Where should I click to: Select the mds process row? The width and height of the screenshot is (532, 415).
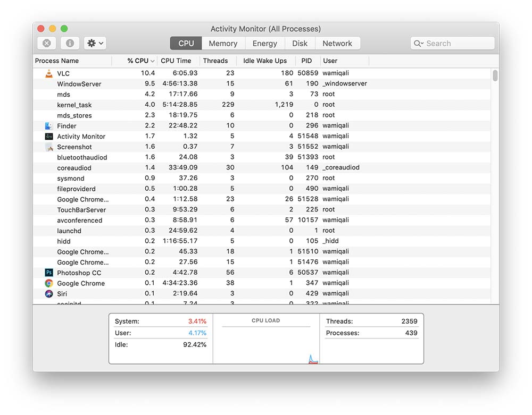(262, 95)
